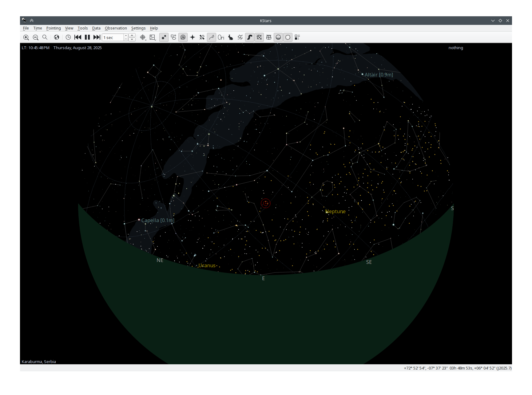Screen dimensions: 532x395
Task: Open the Observation menu
Action: (x=116, y=28)
